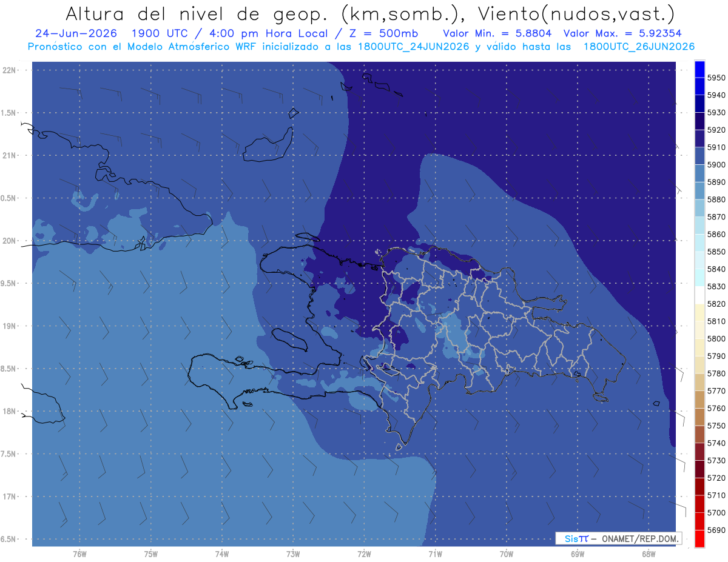Click the color swatch between 5870 and 5880

click(x=699, y=208)
